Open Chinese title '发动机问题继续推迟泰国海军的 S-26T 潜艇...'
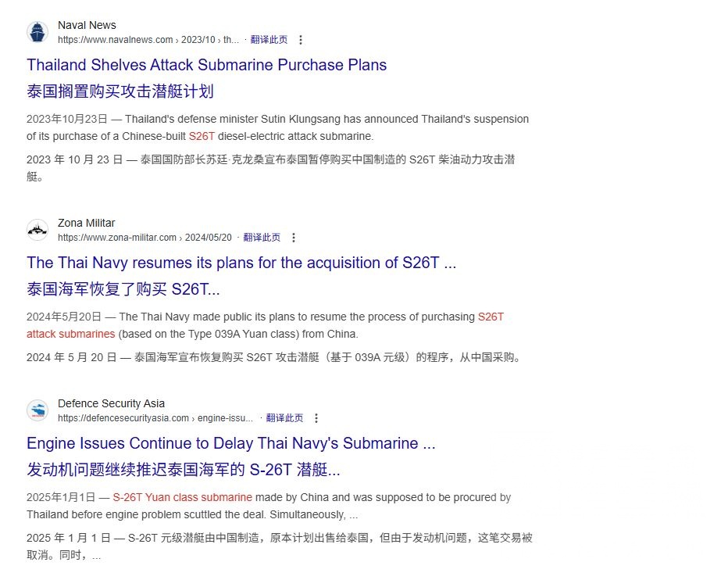 point(184,470)
